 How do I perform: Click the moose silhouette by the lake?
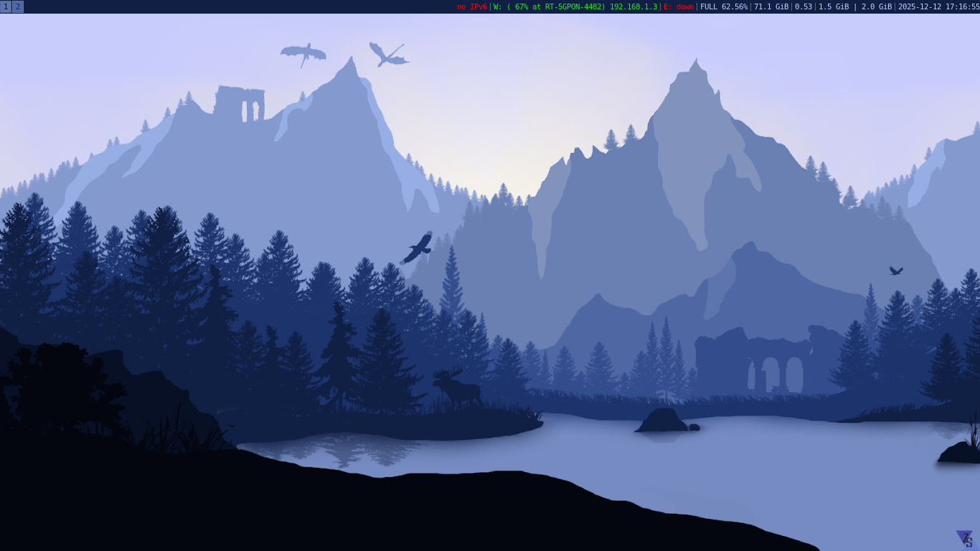point(456,389)
